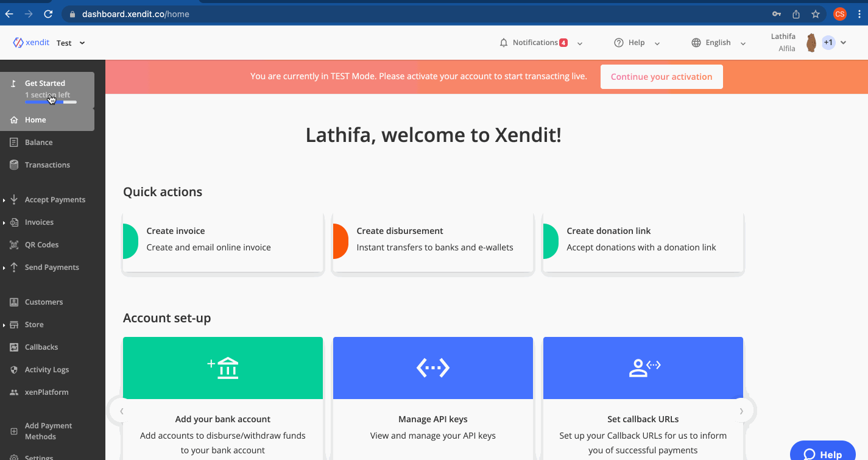Screen dimensions: 868x460
Task: Reload the browser page
Action: point(48,13)
